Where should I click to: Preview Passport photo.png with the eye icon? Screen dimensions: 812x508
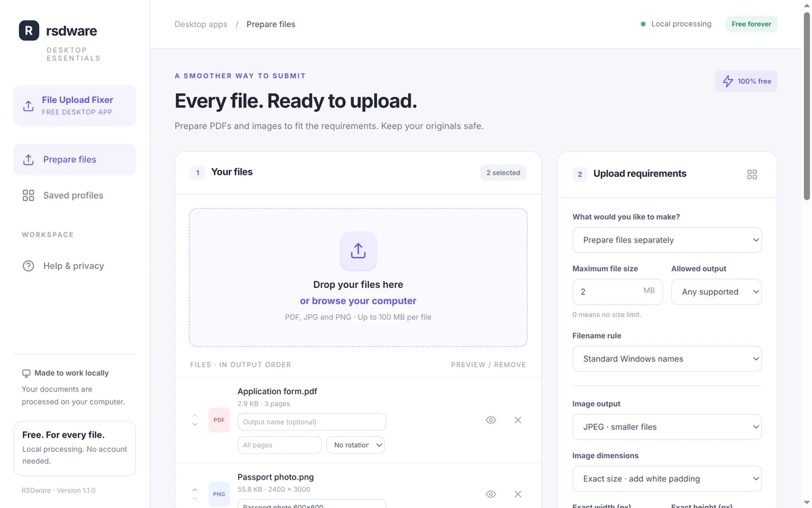point(491,494)
